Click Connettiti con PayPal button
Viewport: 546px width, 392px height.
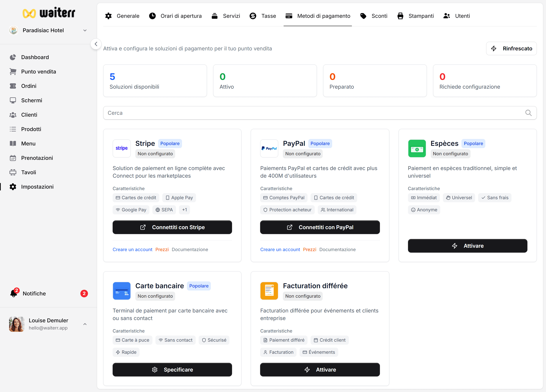click(320, 227)
